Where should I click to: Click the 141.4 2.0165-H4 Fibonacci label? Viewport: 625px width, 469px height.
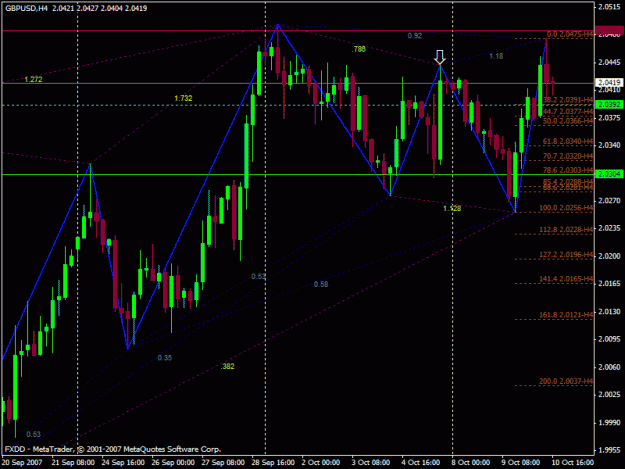pyautogui.click(x=566, y=279)
